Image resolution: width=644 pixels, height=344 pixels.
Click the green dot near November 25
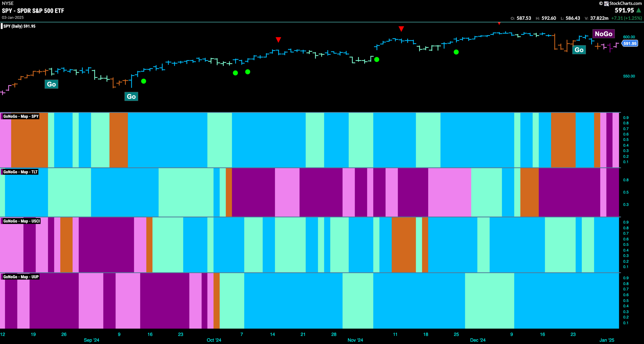coord(456,52)
